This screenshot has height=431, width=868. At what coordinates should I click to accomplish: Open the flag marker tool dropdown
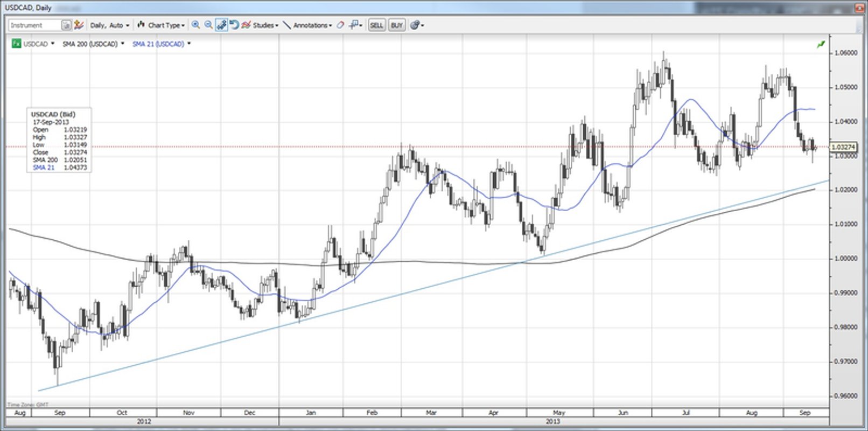click(355, 25)
